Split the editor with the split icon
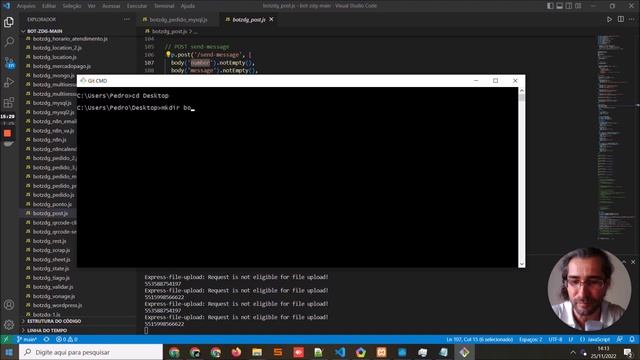 click(x=620, y=19)
